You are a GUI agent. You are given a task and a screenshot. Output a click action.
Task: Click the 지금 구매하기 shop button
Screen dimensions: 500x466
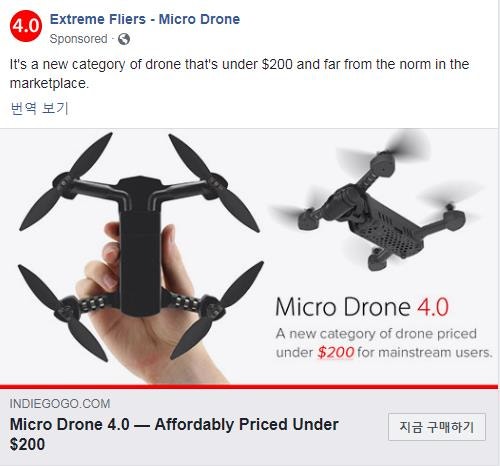point(437,427)
